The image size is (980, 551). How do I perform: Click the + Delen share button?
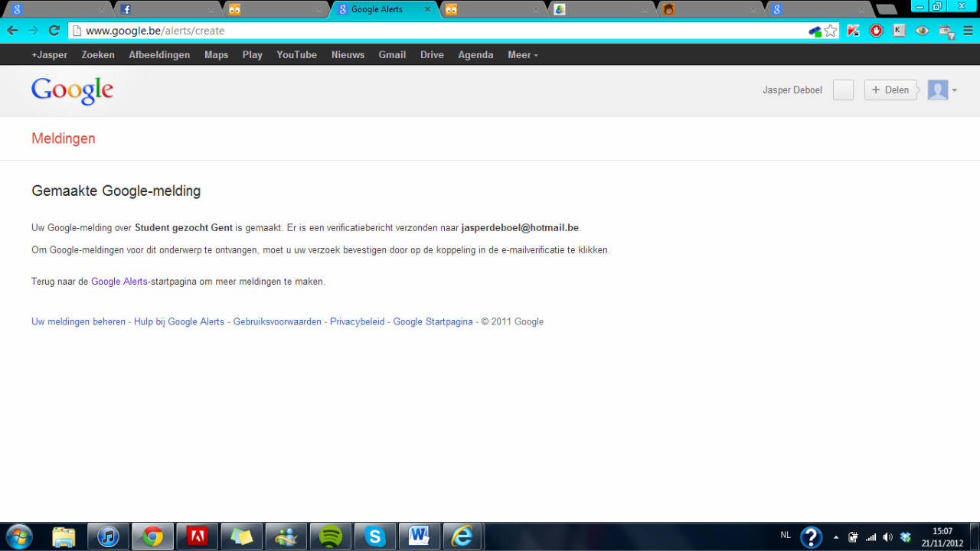pos(890,90)
